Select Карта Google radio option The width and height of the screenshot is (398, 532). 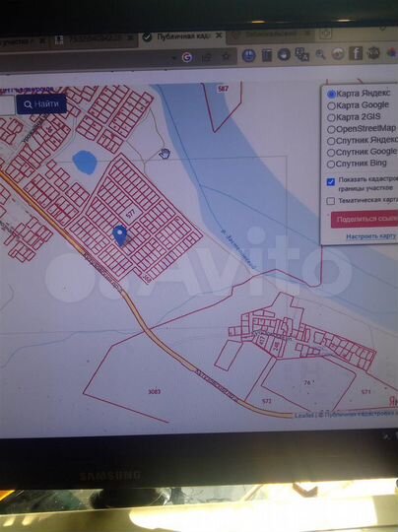(331, 105)
